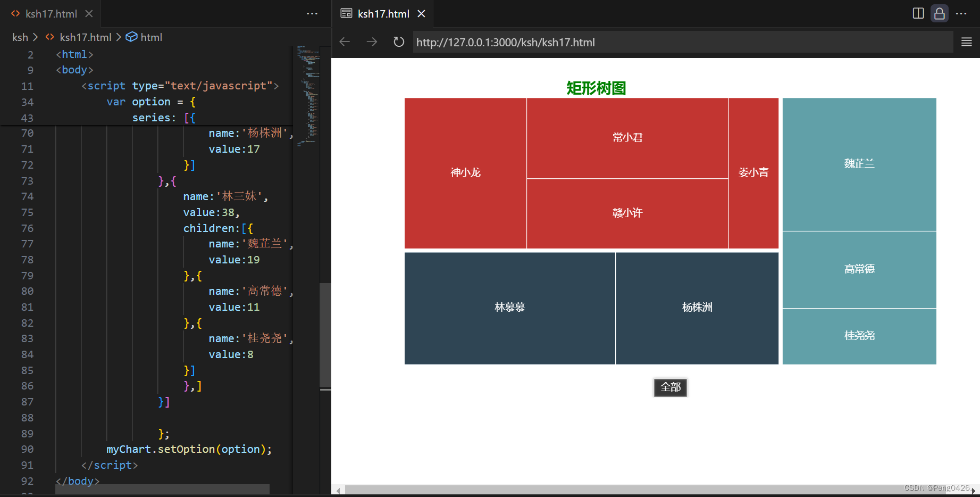Click the editor vertical scrollbar thumb
980x497 pixels.
tap(325, 335)
